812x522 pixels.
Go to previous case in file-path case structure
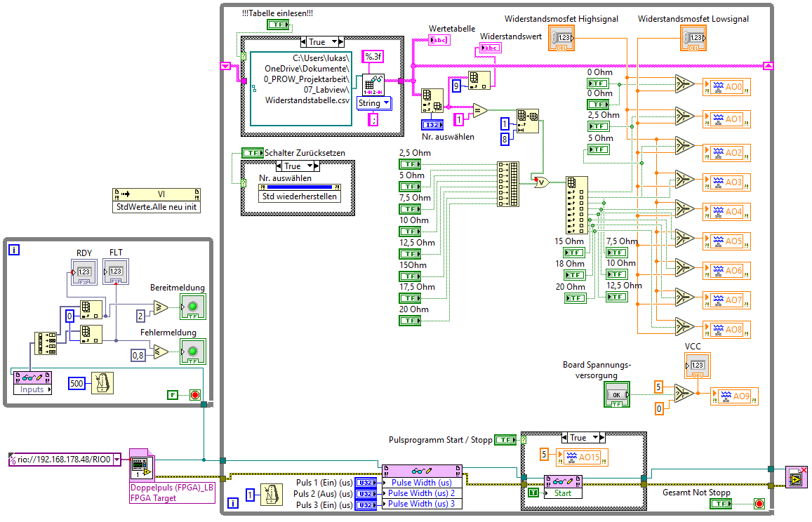point(303,42)
